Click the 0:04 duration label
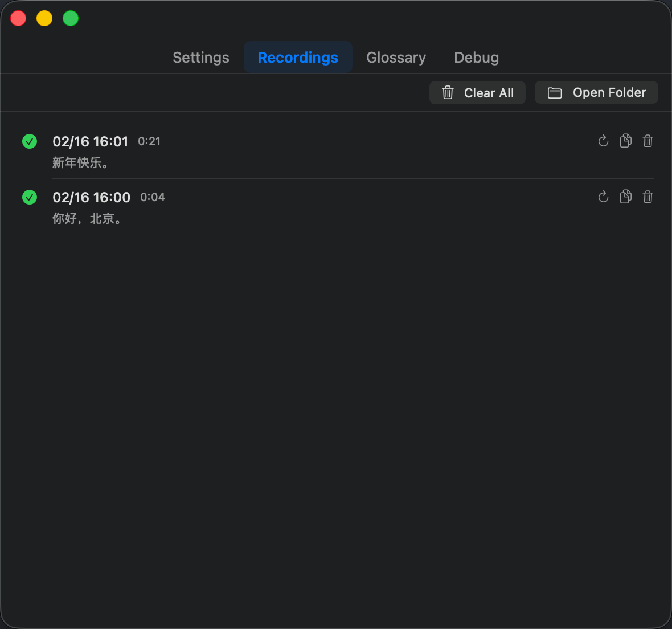The width and height of the screenshot is (672, 629). [x=153, y=197]
